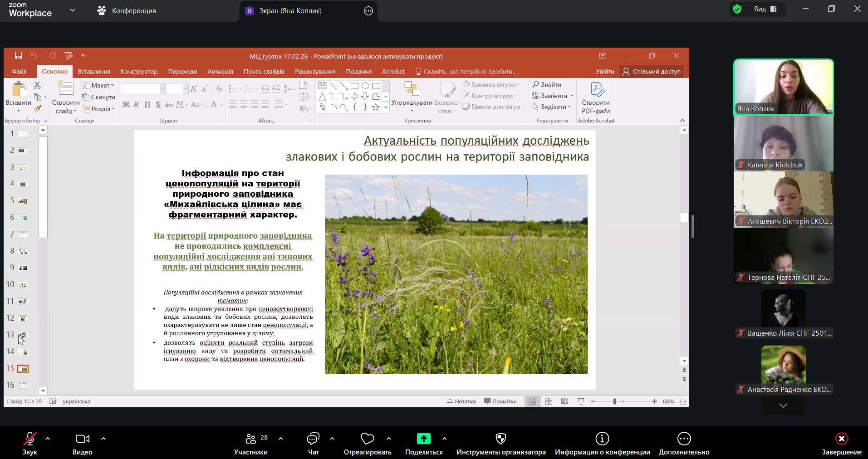
Task: Click the Zoom Chat icon
Action: click(313, 439)
